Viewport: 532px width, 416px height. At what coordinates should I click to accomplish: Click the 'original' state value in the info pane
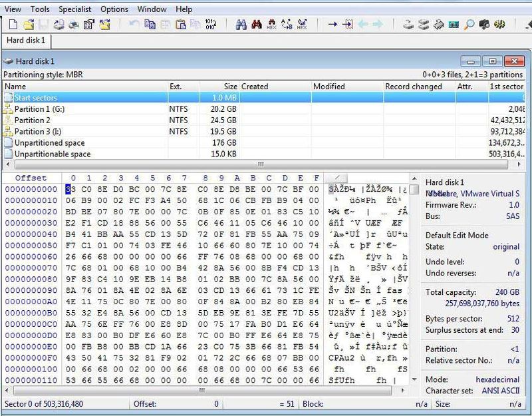[506, 247]
